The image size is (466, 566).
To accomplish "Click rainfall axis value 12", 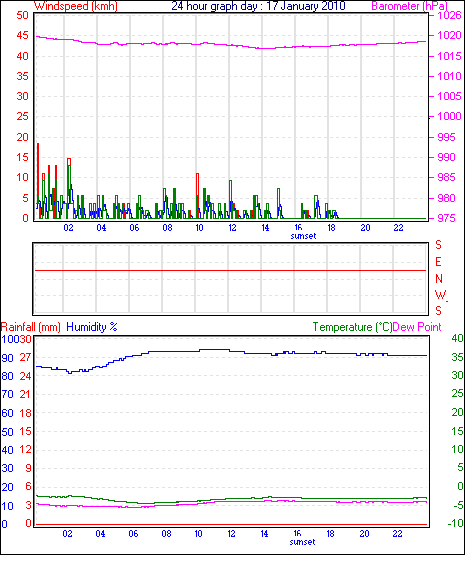I will point(26,450).
